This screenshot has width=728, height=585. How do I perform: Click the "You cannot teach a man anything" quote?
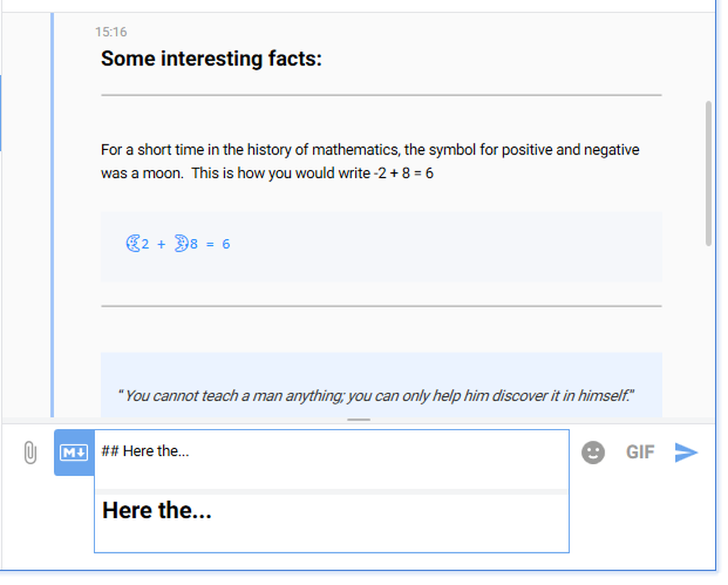click(x=376, y=396)
